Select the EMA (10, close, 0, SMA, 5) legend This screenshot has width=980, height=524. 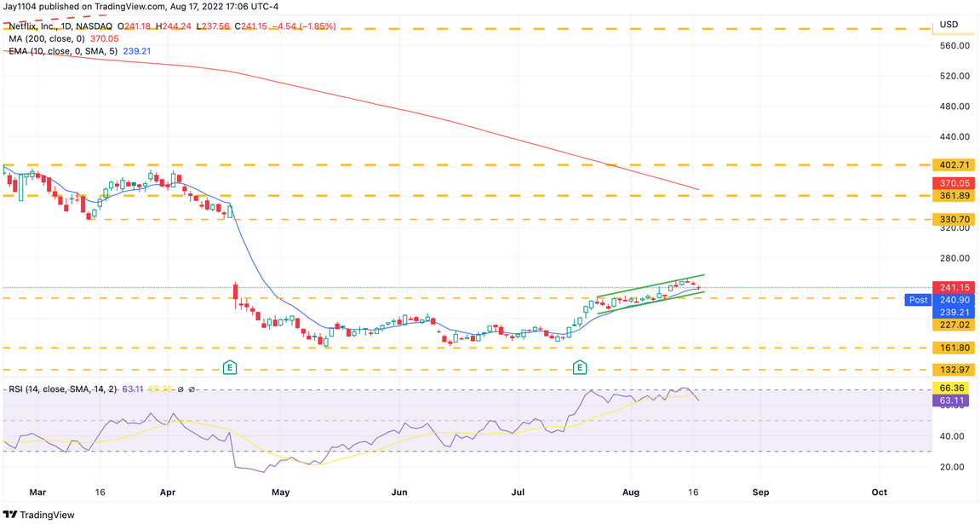tap(62, 51)
